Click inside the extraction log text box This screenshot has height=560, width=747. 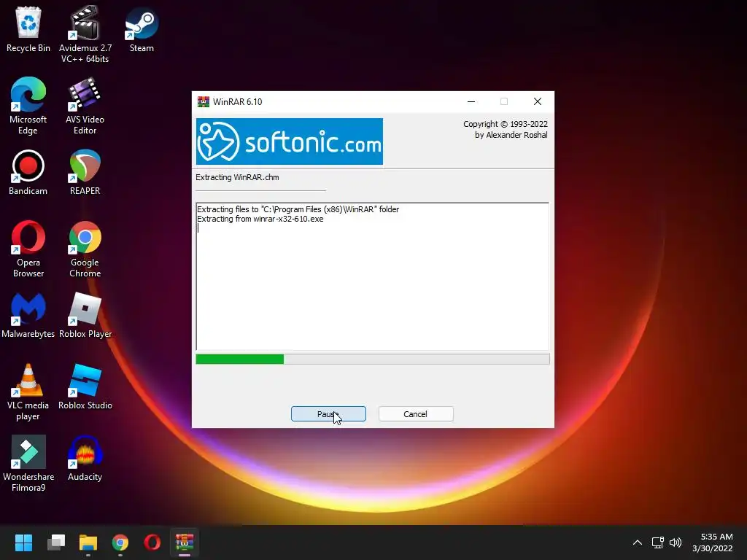373,276
